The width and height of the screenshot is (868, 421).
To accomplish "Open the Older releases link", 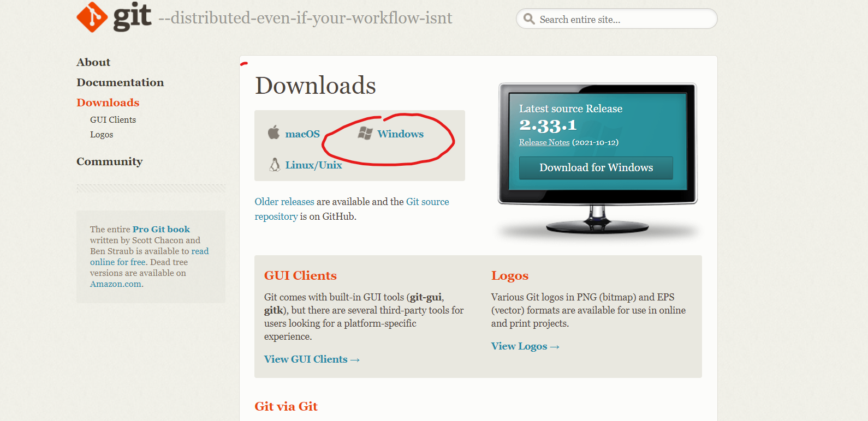I will pos(284,202).
